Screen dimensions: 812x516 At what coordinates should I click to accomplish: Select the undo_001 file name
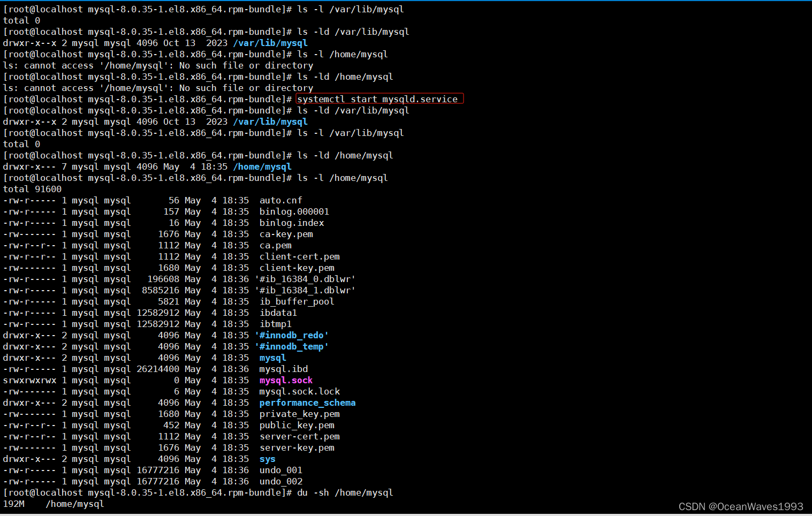[x=281, y=470]
